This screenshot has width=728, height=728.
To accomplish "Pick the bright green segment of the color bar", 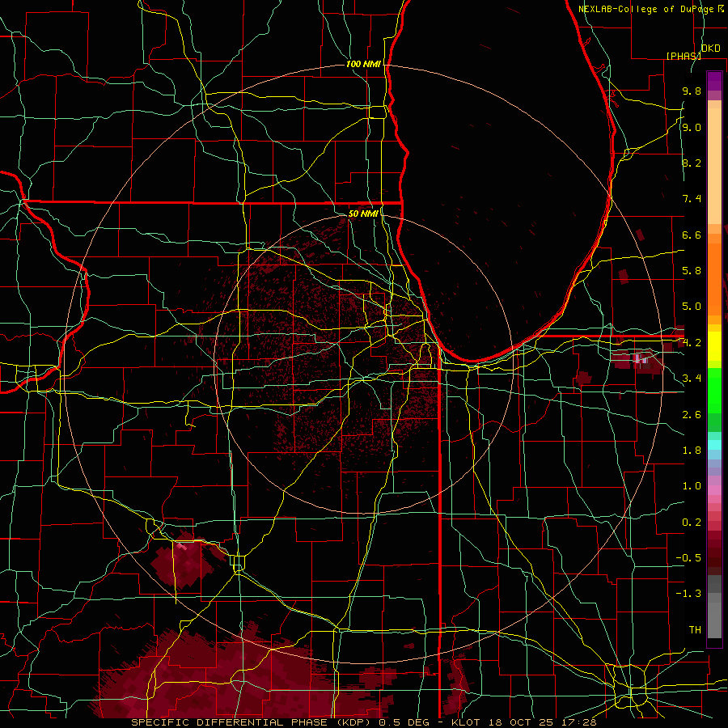I will tap(714, 391).
